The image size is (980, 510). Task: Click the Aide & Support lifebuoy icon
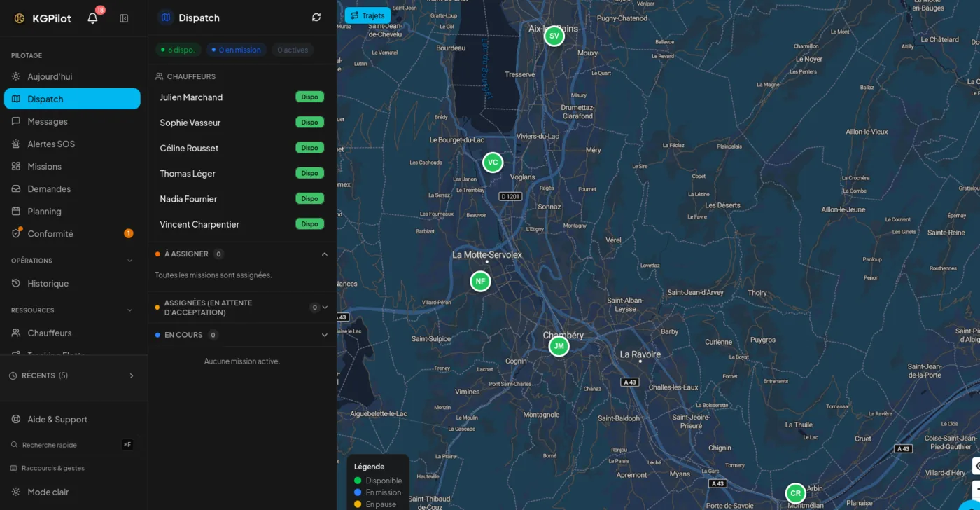pos(16,419)
